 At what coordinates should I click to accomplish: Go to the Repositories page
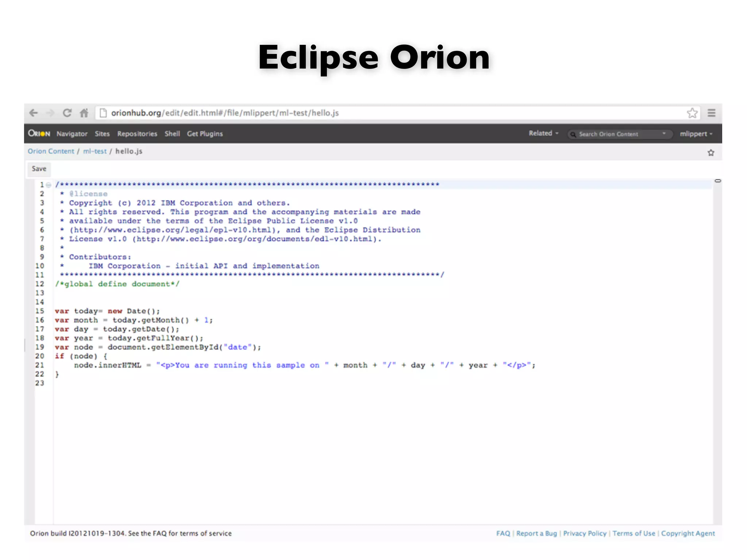tap(137, 134)
